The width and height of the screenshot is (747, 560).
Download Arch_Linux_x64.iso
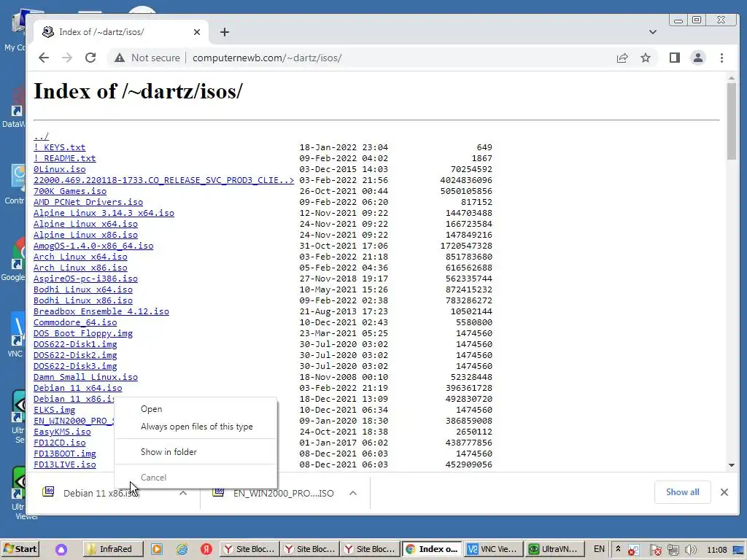(80, 257)
